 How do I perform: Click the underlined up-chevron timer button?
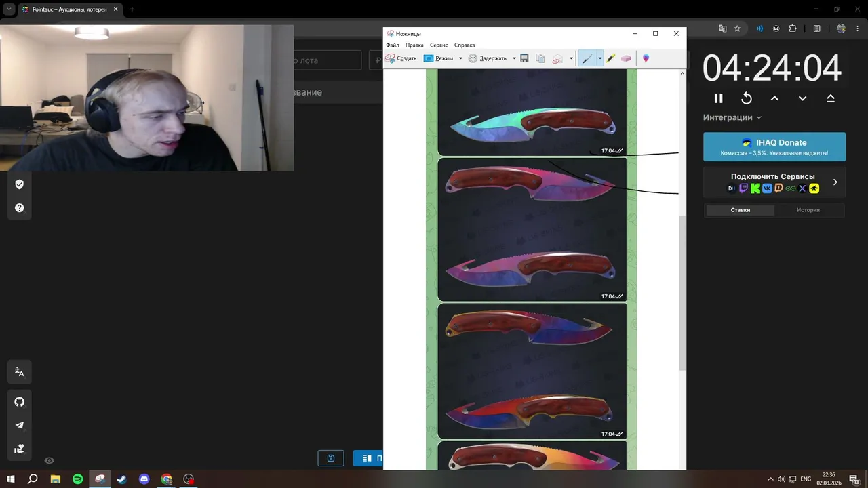[830, 98]
